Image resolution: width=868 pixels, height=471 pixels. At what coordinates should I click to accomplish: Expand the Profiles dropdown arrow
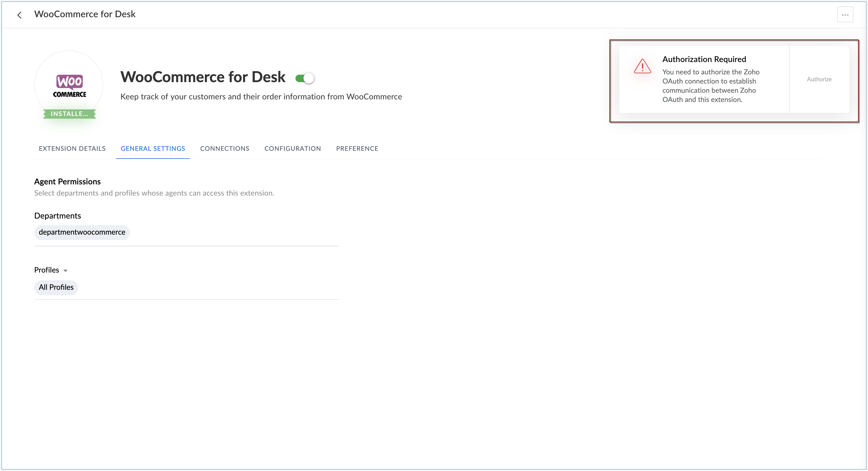65,271
